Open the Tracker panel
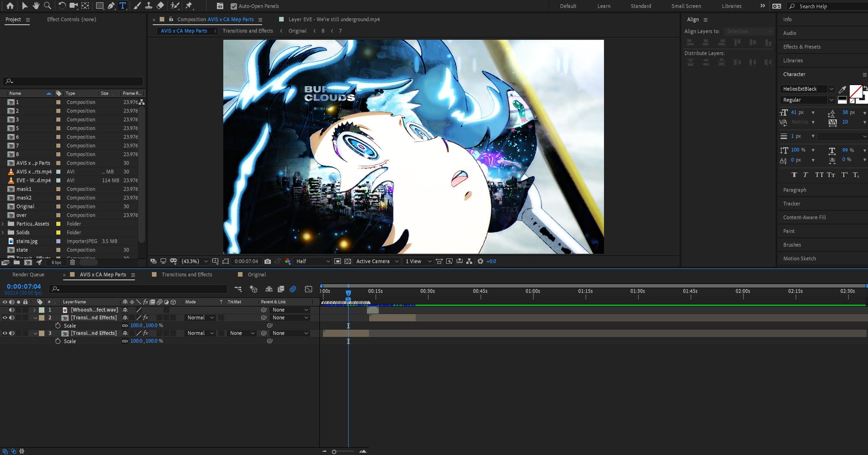868x455 pixels. coord(792,204)
